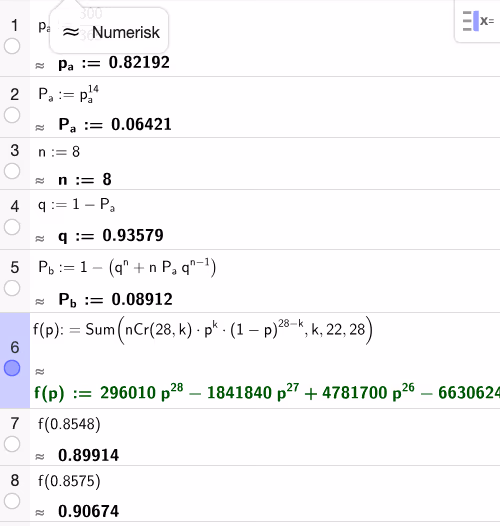Click the output pₐ := 0.82192
This screenshot has height=526, width=500.
(114, 63)
